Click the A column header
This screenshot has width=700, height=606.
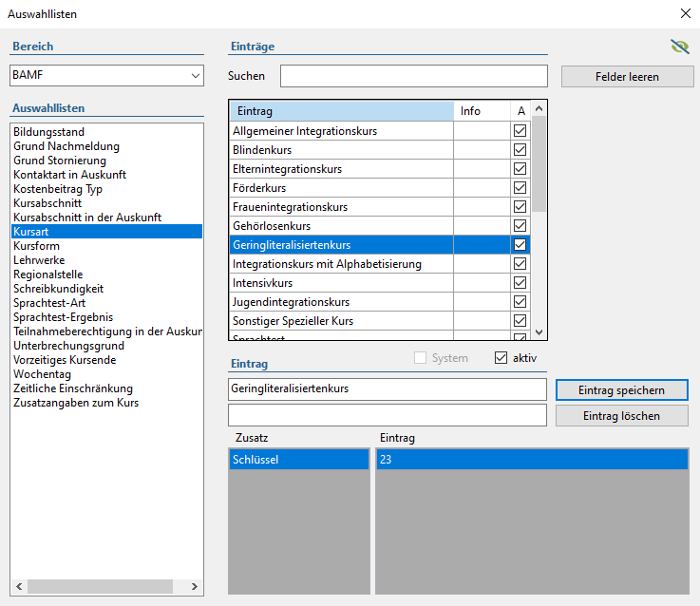click(520, 111)
